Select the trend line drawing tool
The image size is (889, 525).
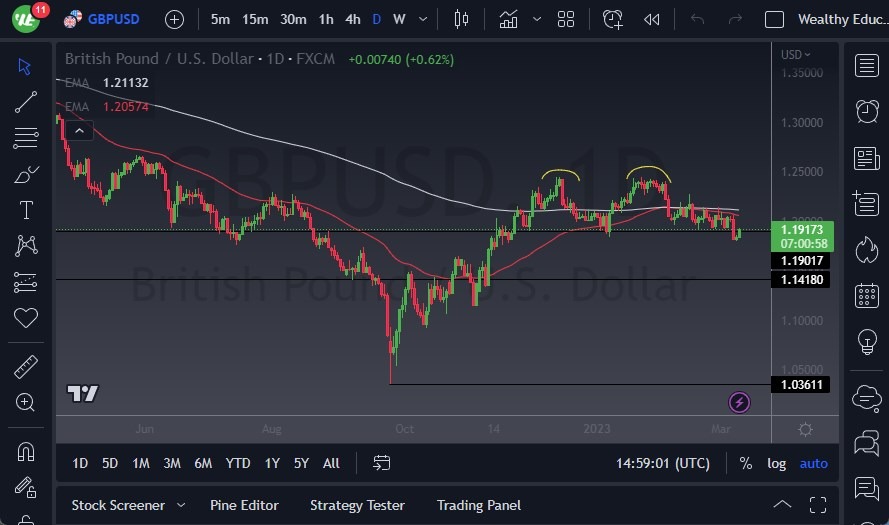click(25, 101)
